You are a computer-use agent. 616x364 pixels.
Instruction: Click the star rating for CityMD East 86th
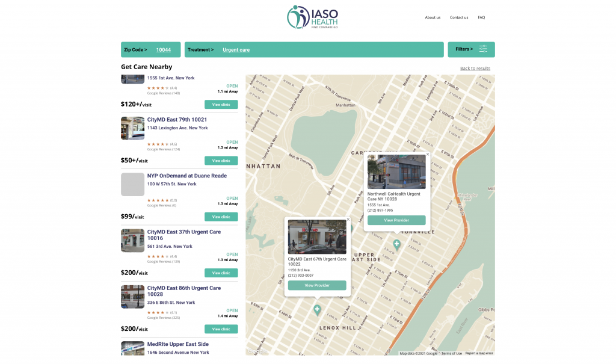[x=158, y=313]
